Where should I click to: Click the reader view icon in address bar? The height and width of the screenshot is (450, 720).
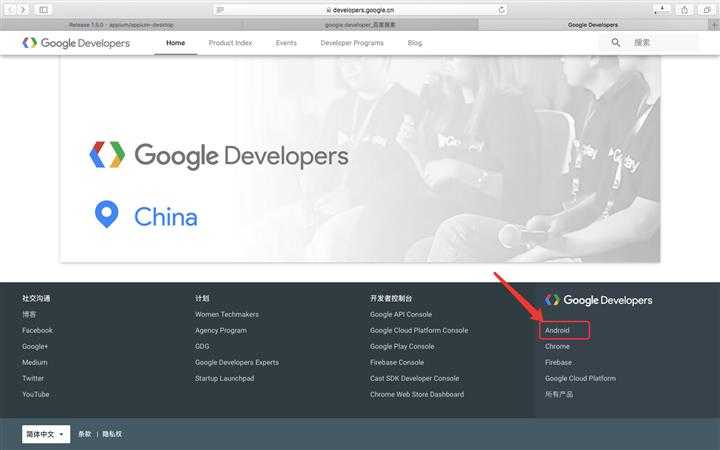tap(220, 10)
